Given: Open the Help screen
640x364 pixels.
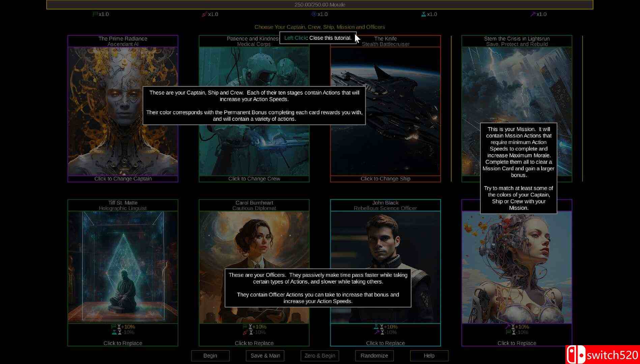Looking at the screenshot, I should tap(429, 356).
